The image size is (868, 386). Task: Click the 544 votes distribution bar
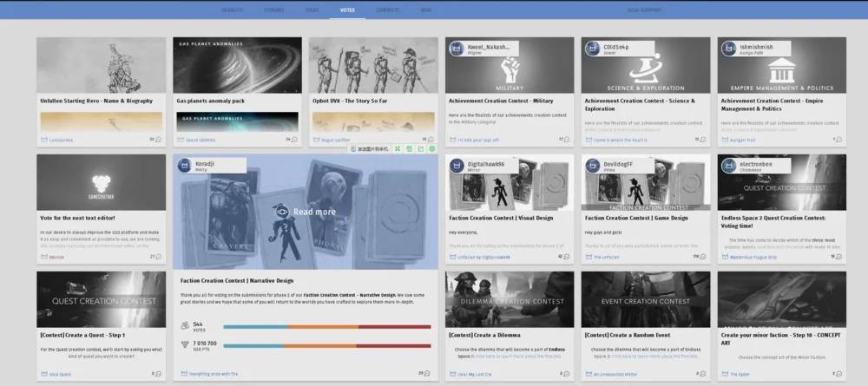coord(327,327)
